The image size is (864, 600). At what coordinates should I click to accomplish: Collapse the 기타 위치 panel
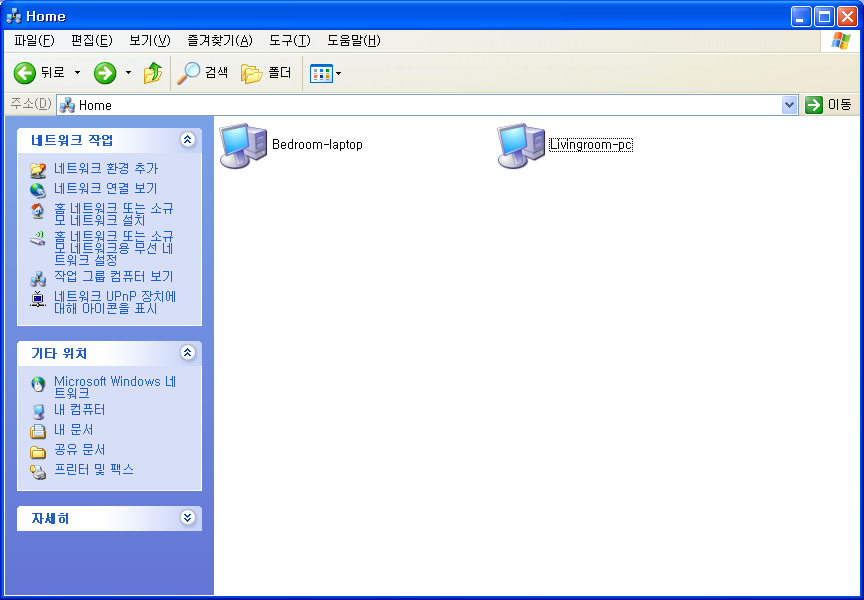[x=187, y=352]
